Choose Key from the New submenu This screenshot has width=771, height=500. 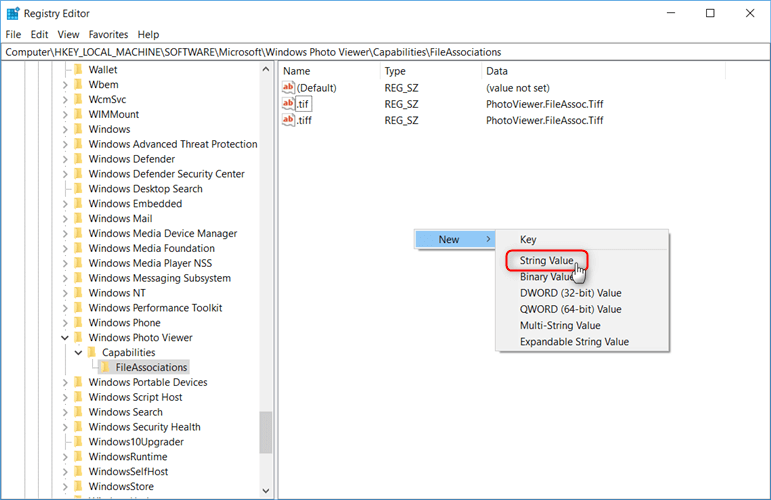pos(582,239)
